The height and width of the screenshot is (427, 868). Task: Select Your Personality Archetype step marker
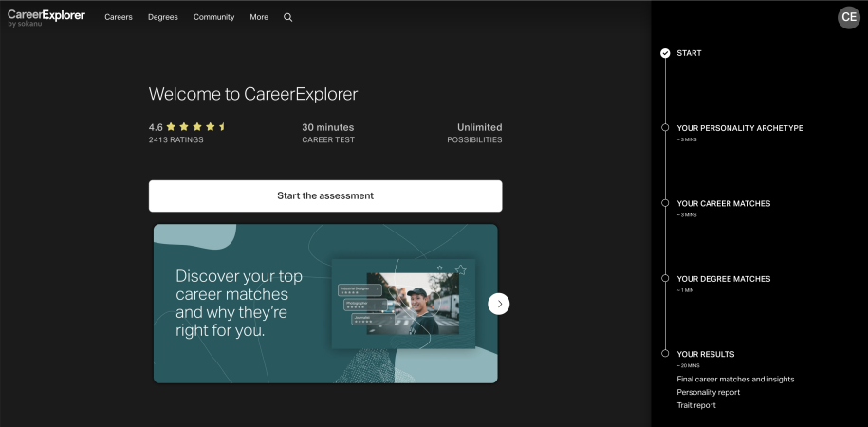pos(665,128)
